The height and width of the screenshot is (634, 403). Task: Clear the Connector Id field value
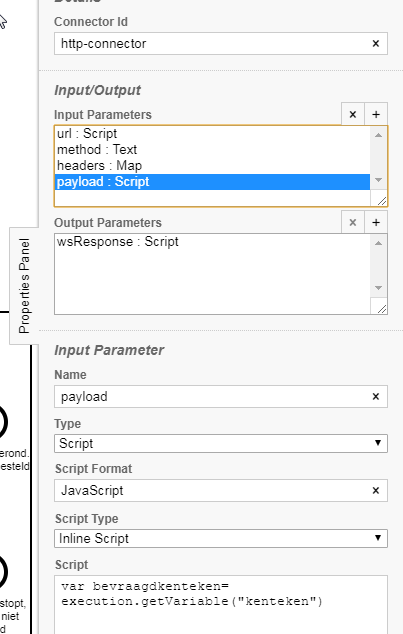(376, 44)
